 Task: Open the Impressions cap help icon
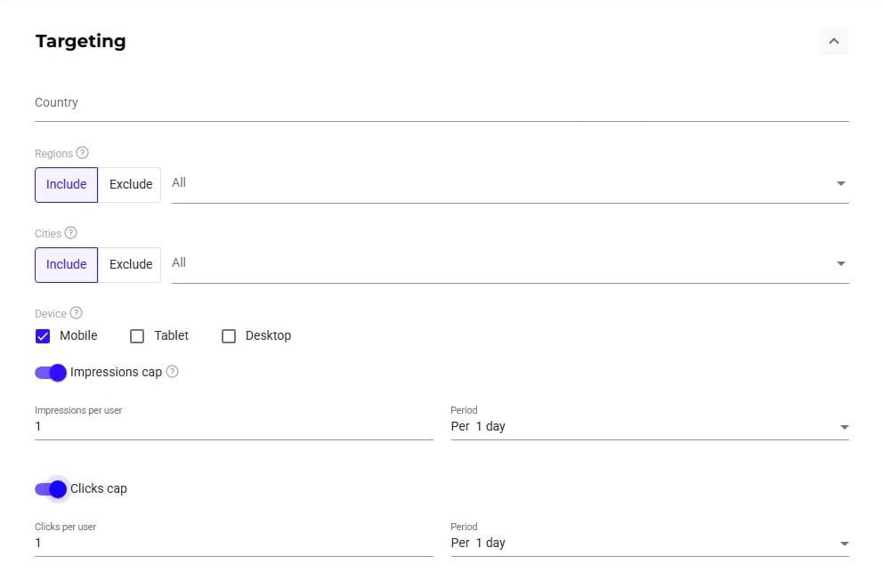[173, 371]
